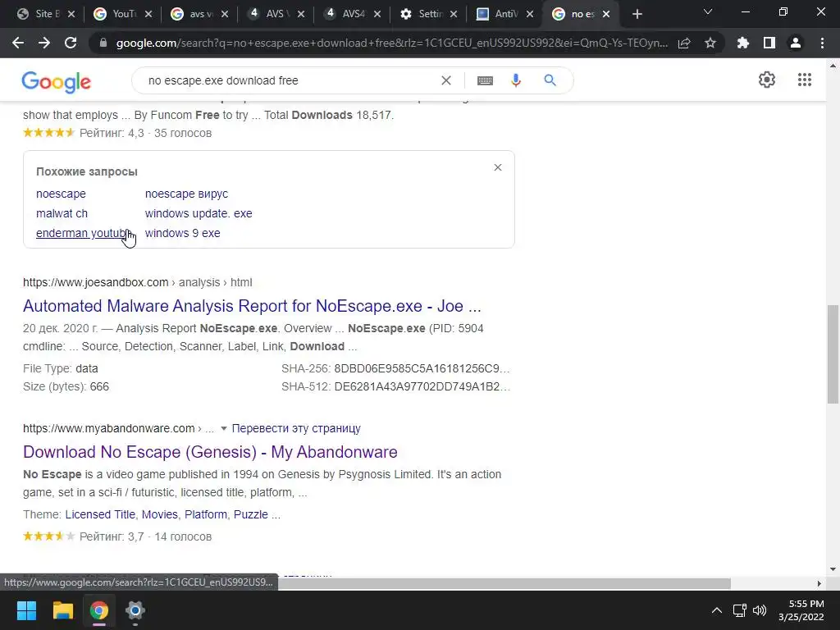The height and width of the screenshot is (630, 840).
Task: Click the related search malwat ch
Action: point(62,214)
